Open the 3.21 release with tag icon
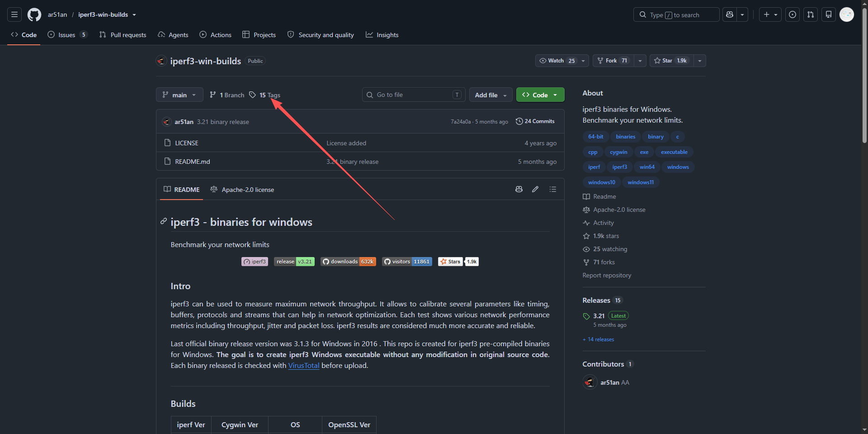868x434 pixels. tap(599, 316)
